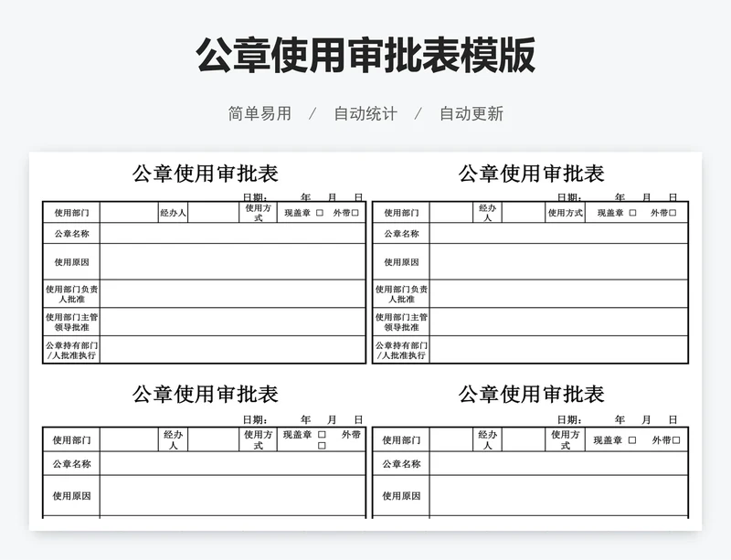Click 日期 label above bottom-left form

255,419
